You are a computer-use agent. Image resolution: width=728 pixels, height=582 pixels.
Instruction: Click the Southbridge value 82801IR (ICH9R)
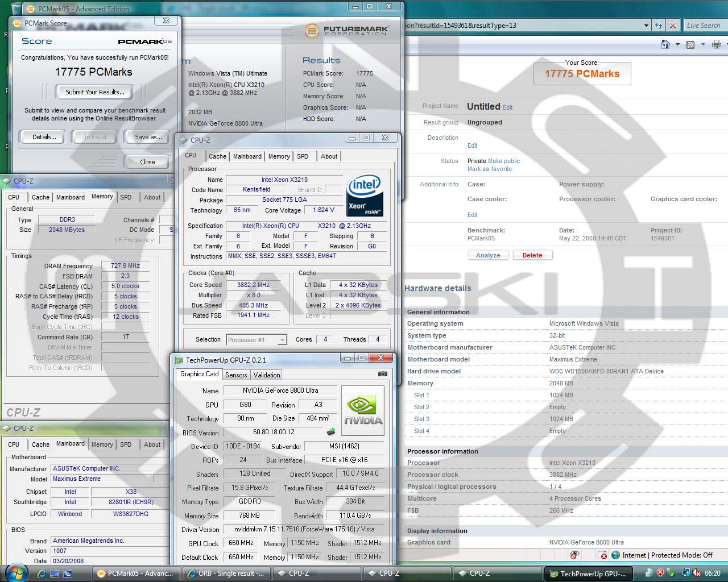pos(130,502)
